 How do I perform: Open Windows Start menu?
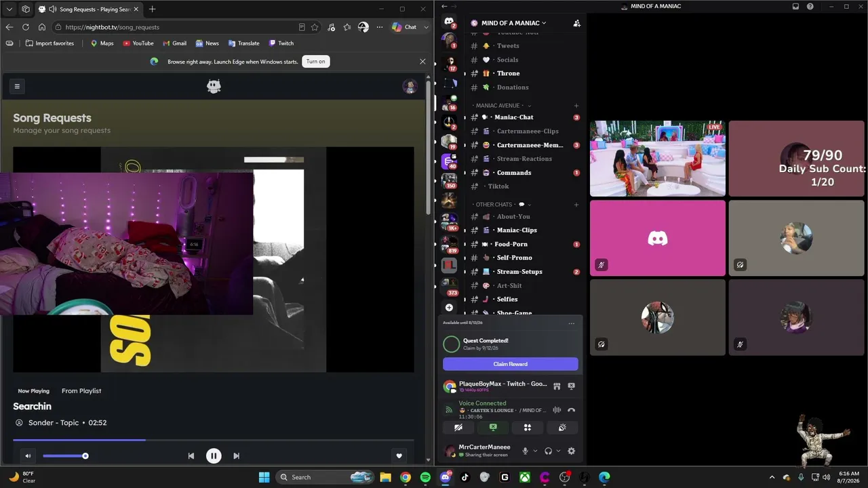pyautogui.click(x=264, y=477)
